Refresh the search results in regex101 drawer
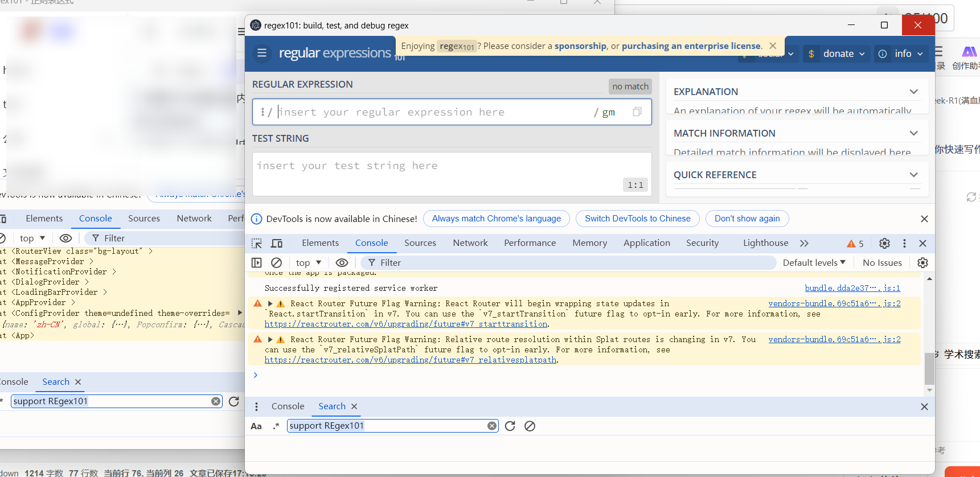The width and height of the screenshot is (980, 477). (x=510, y=426)
